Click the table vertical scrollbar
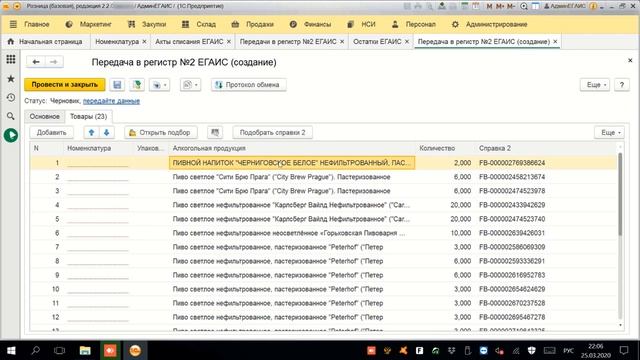This screenshot has width=640, height=360. (620, 194)
